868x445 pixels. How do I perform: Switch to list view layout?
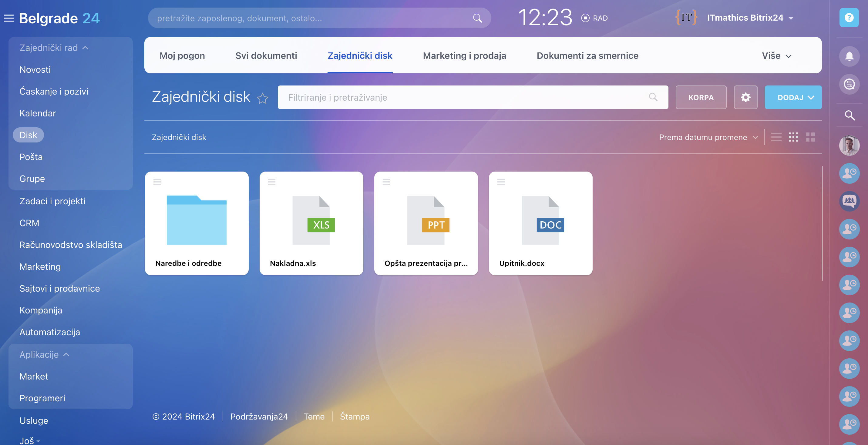[776, 137]
